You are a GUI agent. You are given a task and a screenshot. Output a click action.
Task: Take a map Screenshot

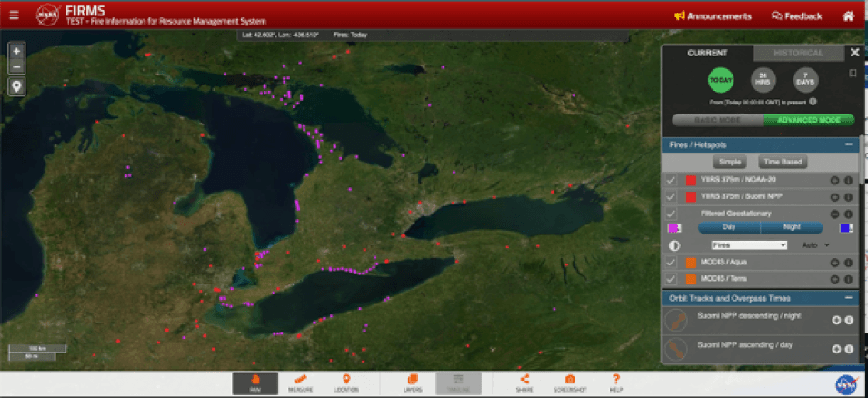[x=570, y=383]
